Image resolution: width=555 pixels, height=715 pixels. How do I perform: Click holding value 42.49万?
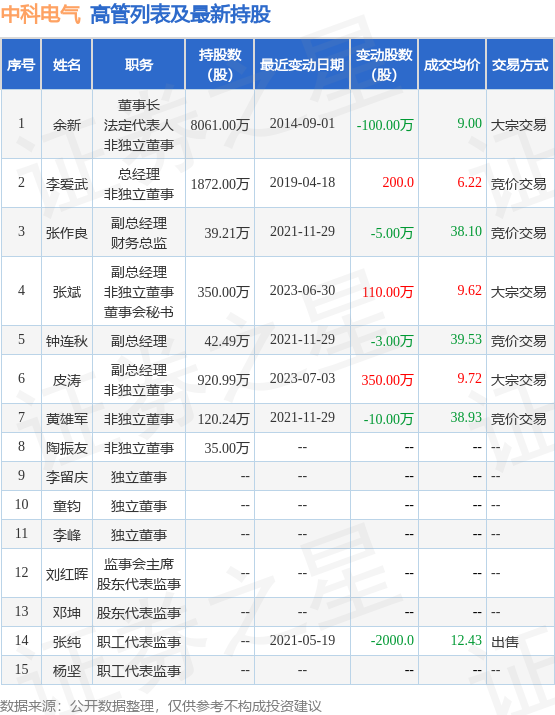pos(227,341)
